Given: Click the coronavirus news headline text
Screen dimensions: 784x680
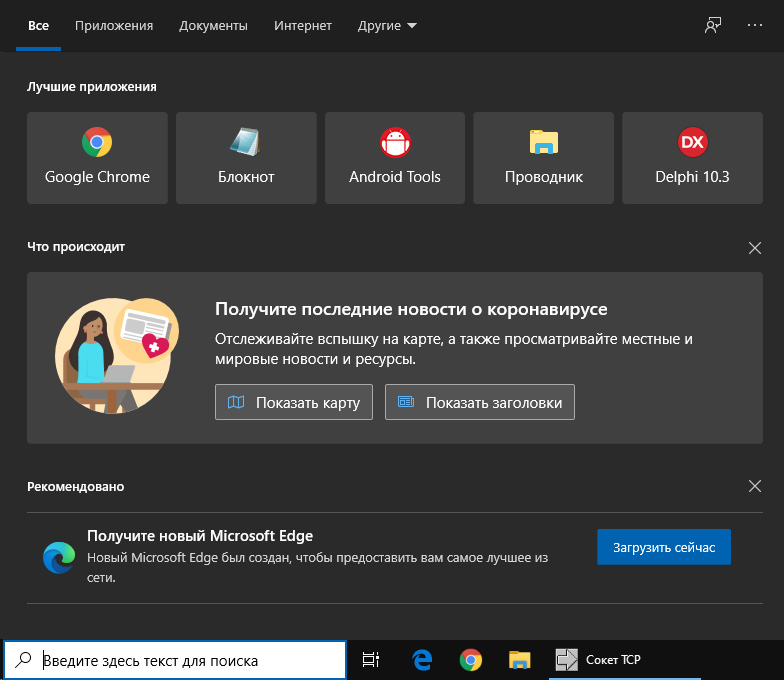Looking at the screenshot, I should [411, 309].
